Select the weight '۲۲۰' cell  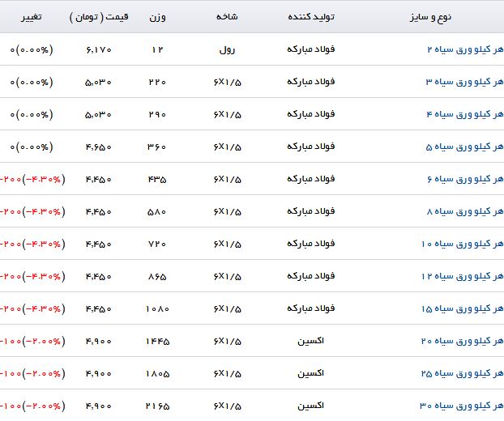coord(157,83)
